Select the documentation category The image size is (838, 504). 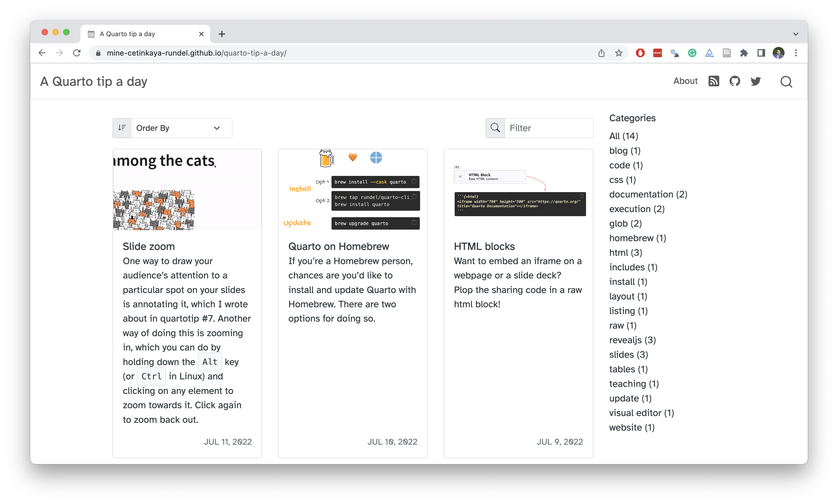pyautogui.click(x=648, y=194)
